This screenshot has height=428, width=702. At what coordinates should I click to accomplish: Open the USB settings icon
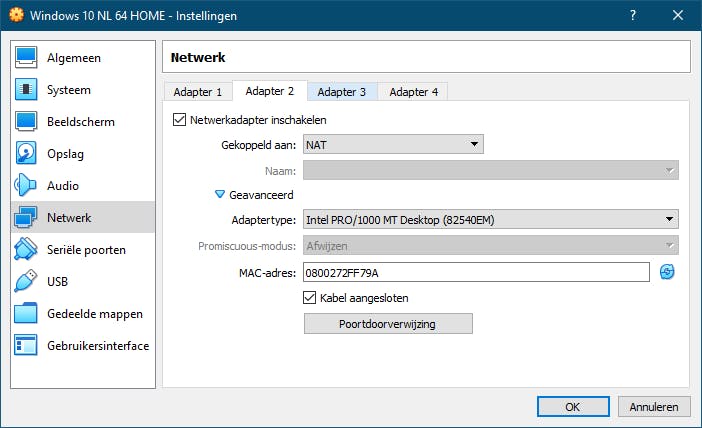pyautogui.click(x=27, y=282)
